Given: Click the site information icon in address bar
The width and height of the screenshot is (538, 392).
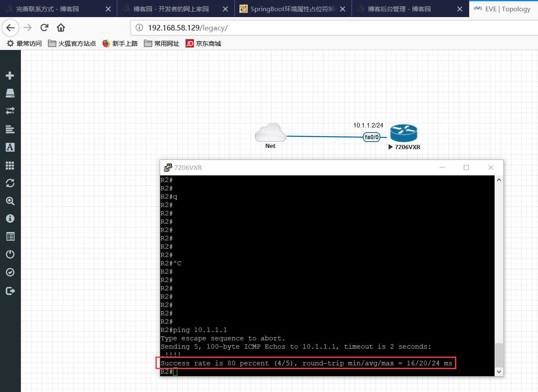Looking at the screenshot, I should click(x=139, y=28).
